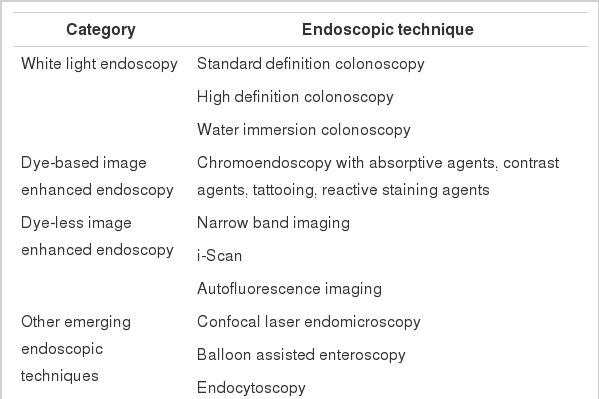The height and width of the screenshot is (399, 599).
Task: Click the Endoscopic technique column header
Action: [x=388, y=29]
